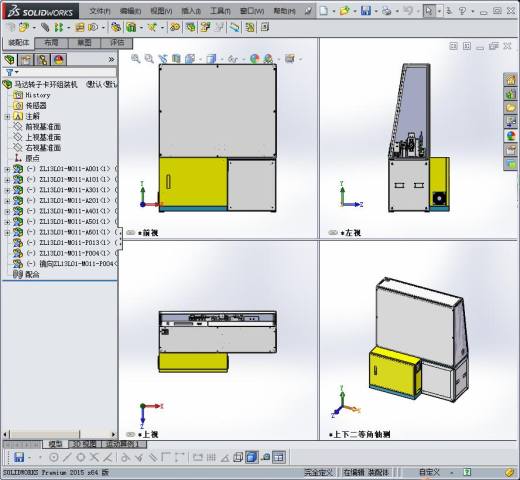Toggle the shaded with edges display icon
The image size is (520, 480).
tap(251, 457)
